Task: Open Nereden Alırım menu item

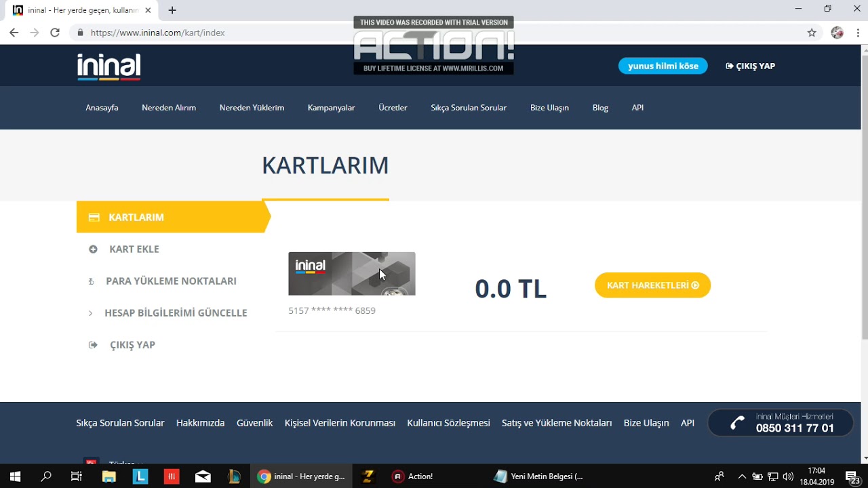Action: click(x=169, y=108)
